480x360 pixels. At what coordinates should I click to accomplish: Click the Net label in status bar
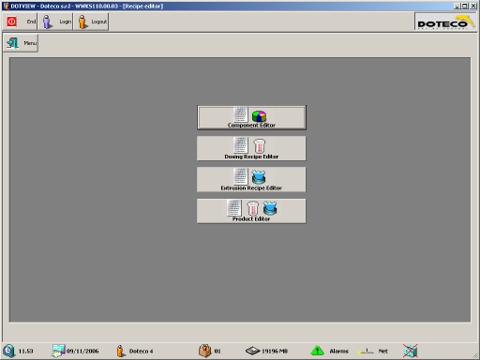(x=383, y=351)
